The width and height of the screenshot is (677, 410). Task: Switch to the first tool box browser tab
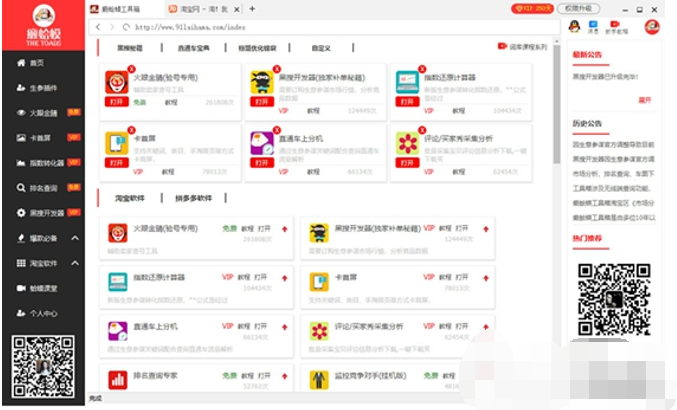(125, 9)
